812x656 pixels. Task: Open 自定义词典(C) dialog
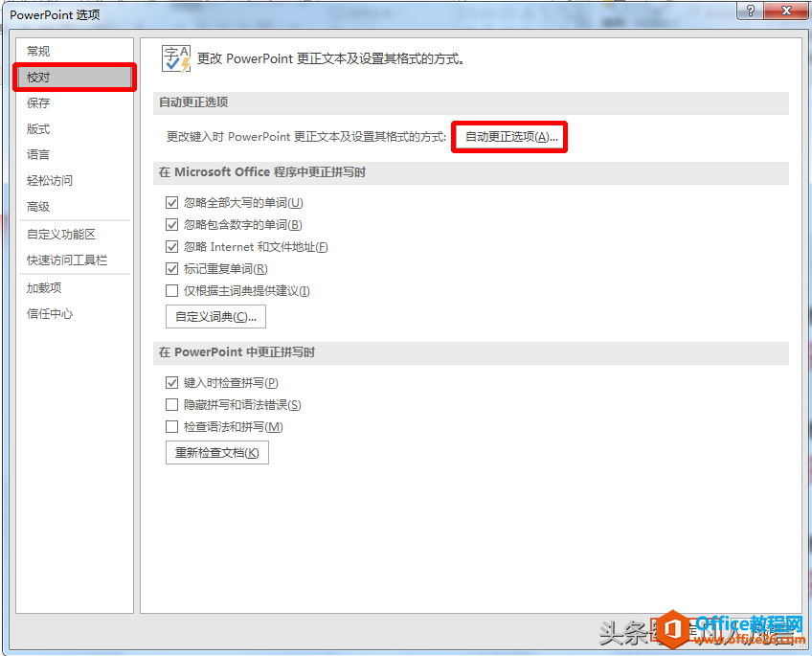click(216, 316)
